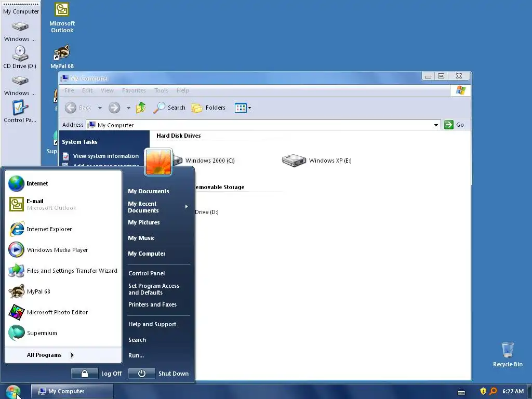The height and width of the screenshot is (399, 532).
Task: Open the Tools menu
Action: 161,90
